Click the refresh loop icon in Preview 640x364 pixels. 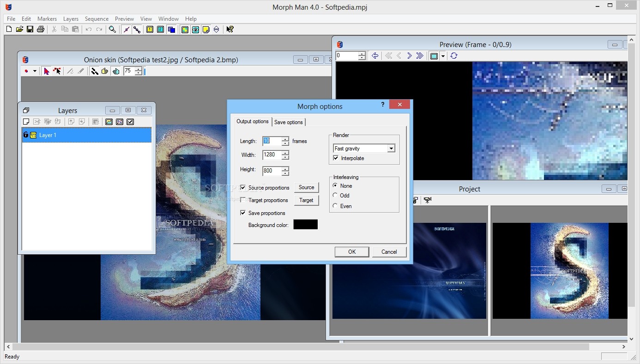tap(454, 56)
